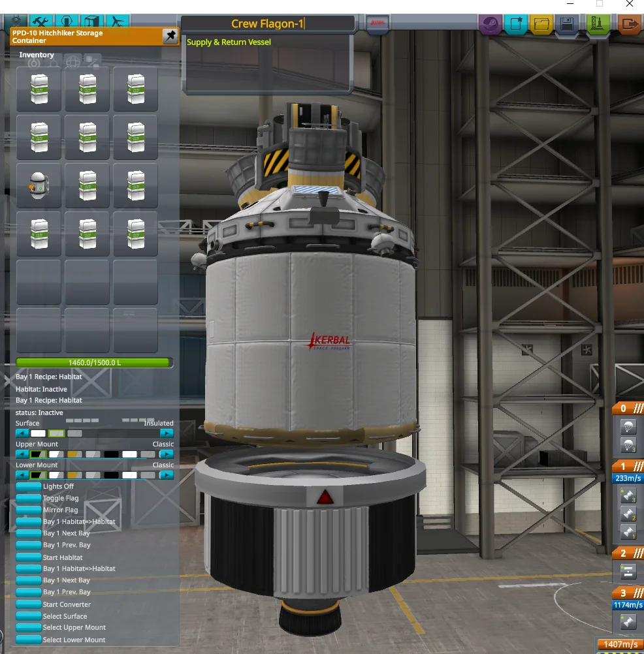The height and width of the screenshot is (654, 644).
Task: Next Lower Mount variant arrow
Action: 167,475
